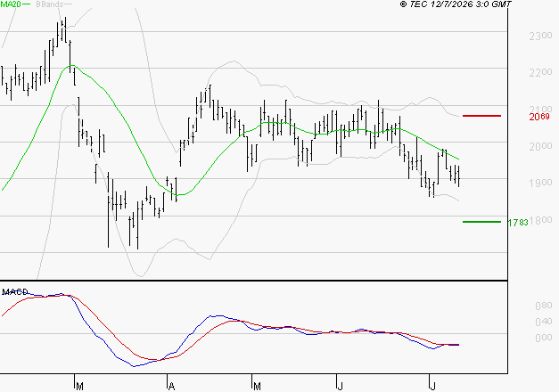Click the green 1783 price label
Viewport: 559px width, 392px height.
(518, 223)
